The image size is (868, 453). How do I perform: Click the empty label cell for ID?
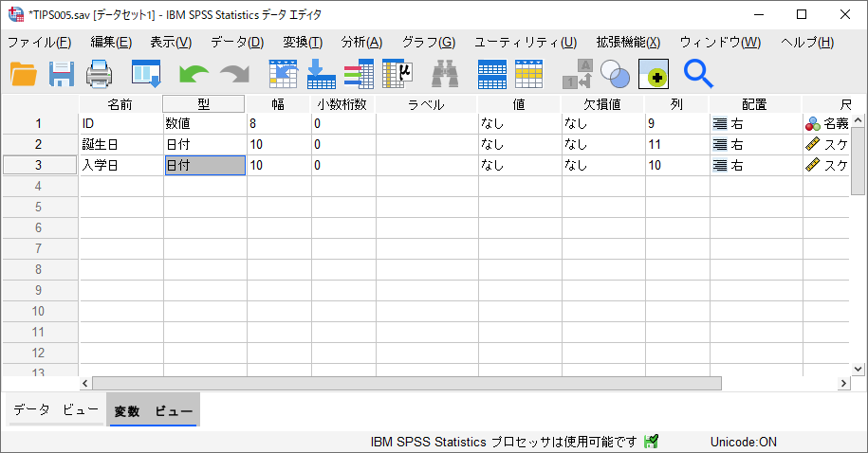(x=427, y=124)
